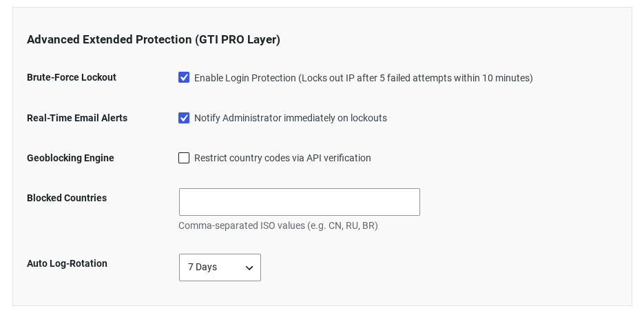Image resolution: width=644 pixels, height=313 pixels.
Task: Click the Blocked Countries row heading
Action: point(67,198)
